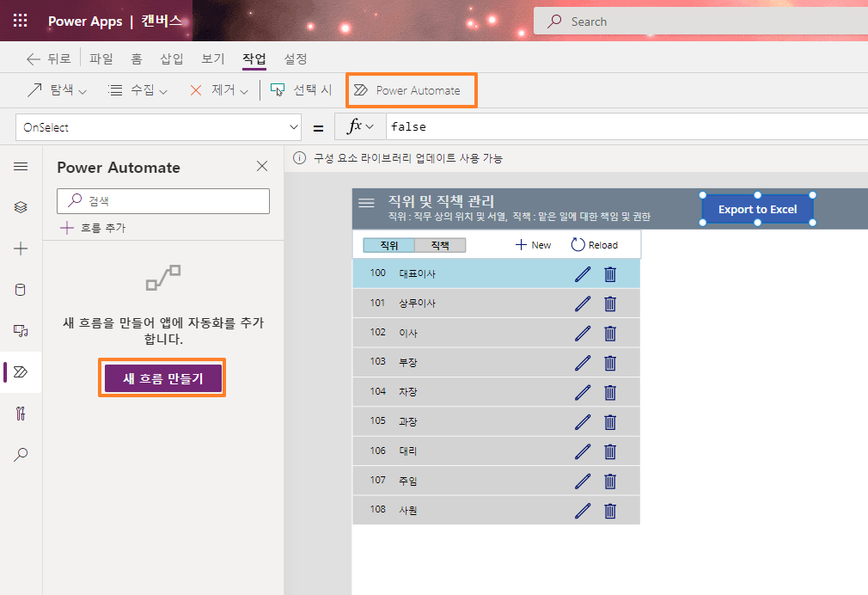Image resolution: width=868 pixels, height=595 pixels.
Task: Open the Data cylinder icon
Action: tap(21, 289)
